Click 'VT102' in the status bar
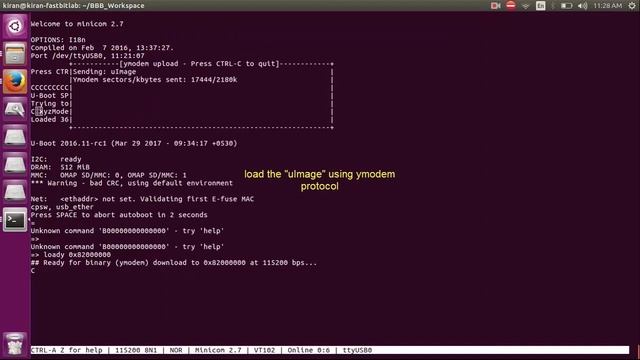The image size is (640, 360). coord(264,350)
